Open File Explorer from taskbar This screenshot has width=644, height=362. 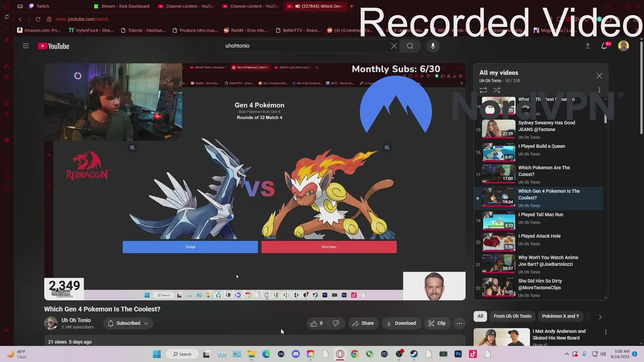coord(251,354)
